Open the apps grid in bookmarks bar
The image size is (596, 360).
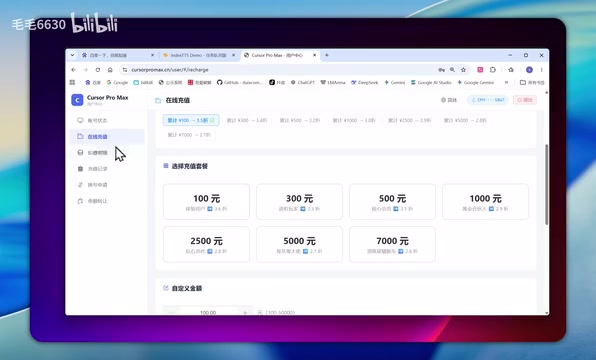point(72,82)
